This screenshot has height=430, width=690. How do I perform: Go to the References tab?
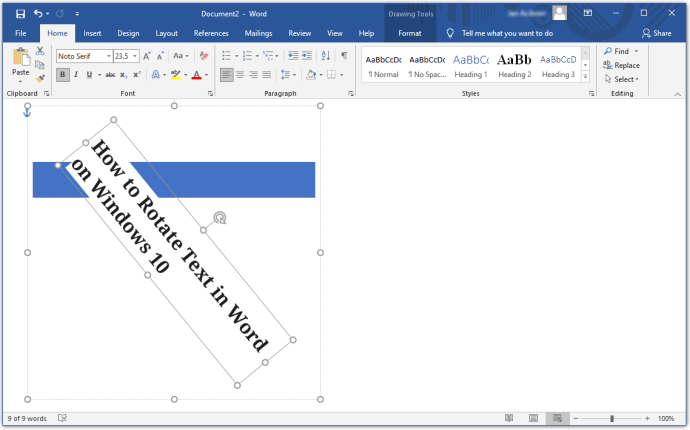(211, 33)
